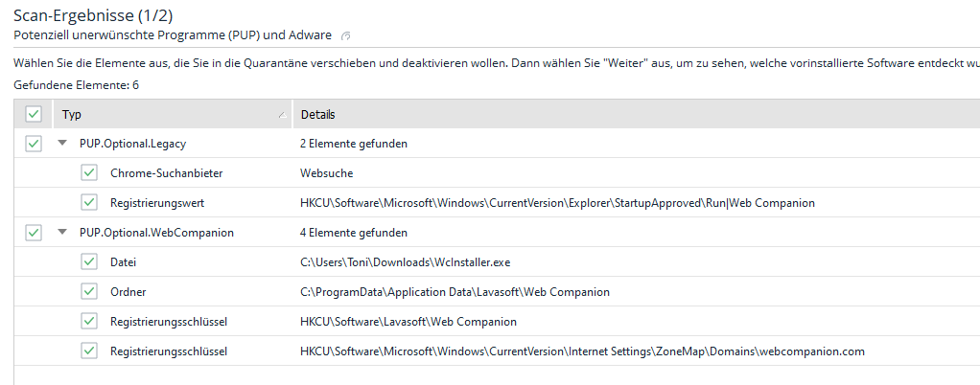Select the Registrierungswert row
The image size is (980, 385).
click(497, 203)
